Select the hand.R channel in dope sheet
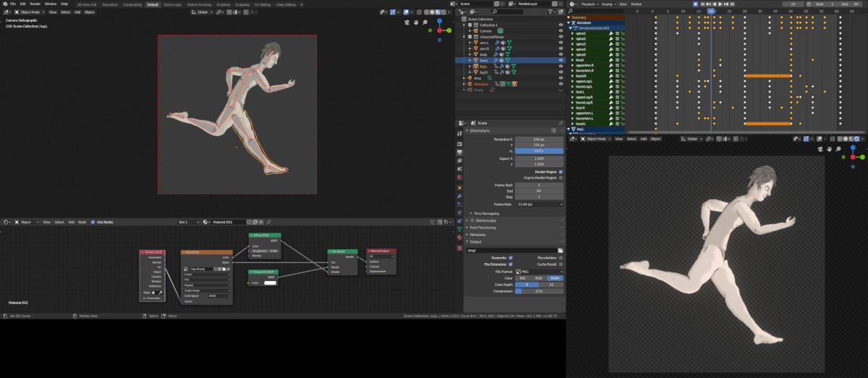Screen dimensions: 868x378 [582, 76]
